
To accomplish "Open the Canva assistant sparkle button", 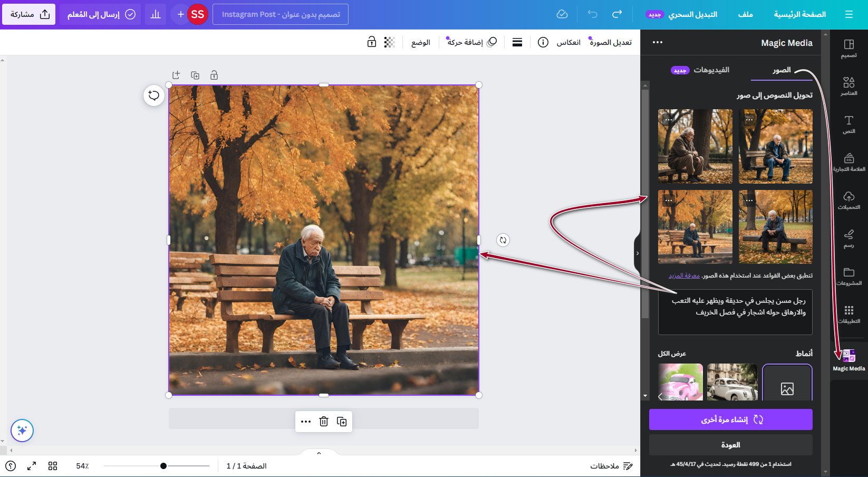I will tap(22, 431).
